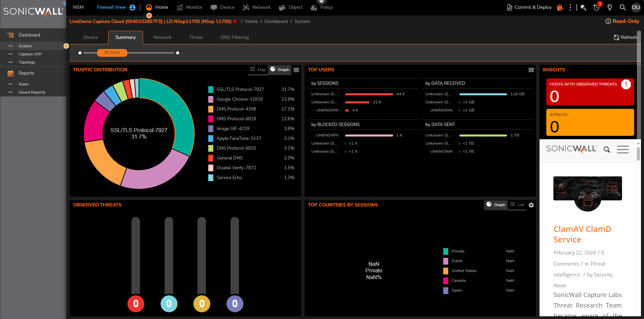Open the DNS Filtering tab

click(235, 38)
